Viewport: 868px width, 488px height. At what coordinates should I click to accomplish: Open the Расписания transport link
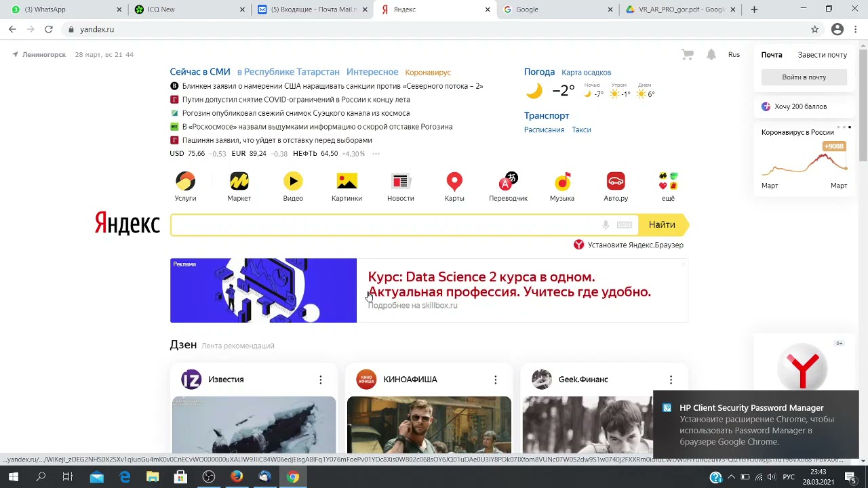544,129
